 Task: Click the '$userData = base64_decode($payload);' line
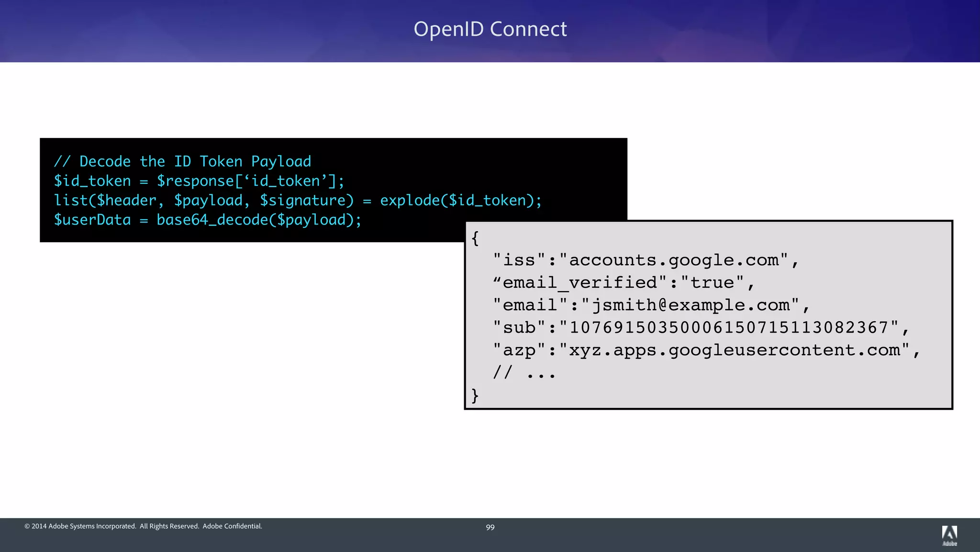tap(208, 220)
